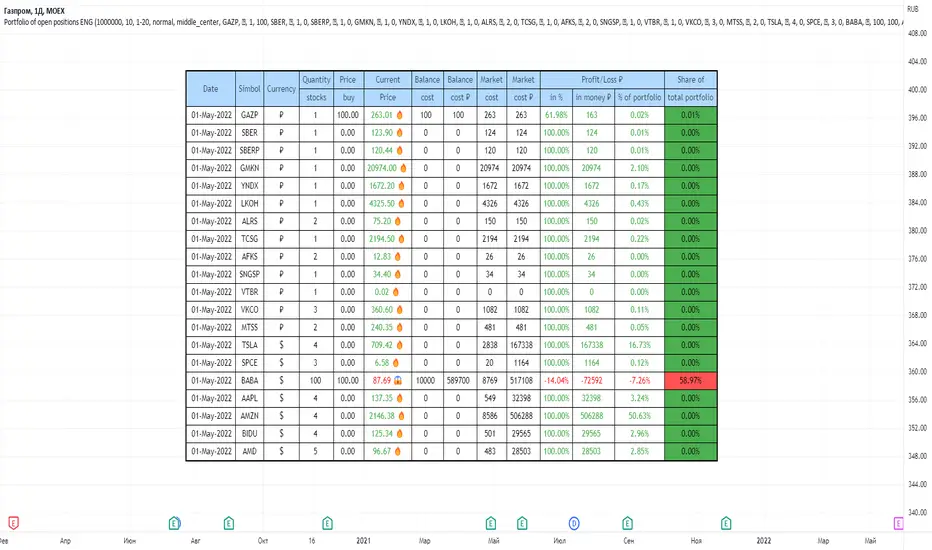Viewport: 932px width, 550px height.
Task: Click the fire icon in the SBER row
Action: click(x=399, y=133)
